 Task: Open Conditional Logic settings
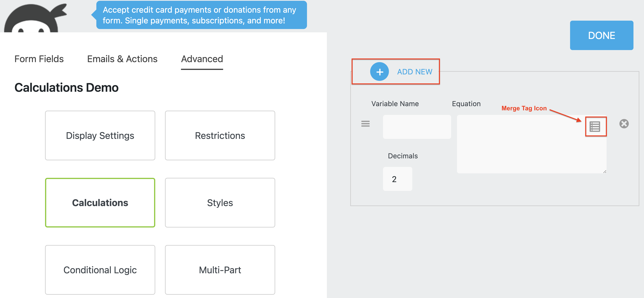pyautogui.click(x=100, y=270)
